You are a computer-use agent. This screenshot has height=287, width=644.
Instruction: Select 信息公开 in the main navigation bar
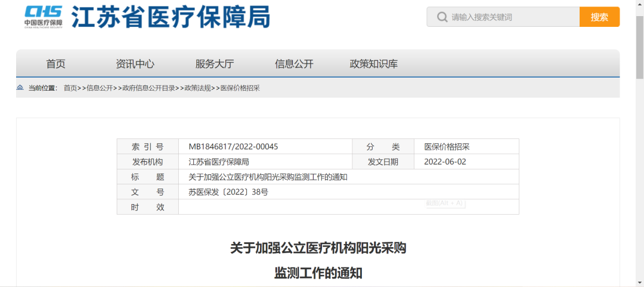tap(294, 64)
